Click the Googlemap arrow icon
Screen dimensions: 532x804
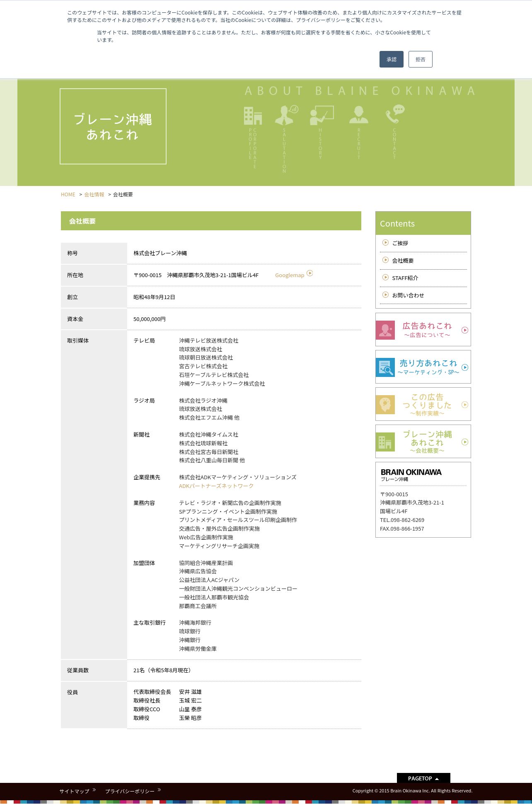(310, 273)
